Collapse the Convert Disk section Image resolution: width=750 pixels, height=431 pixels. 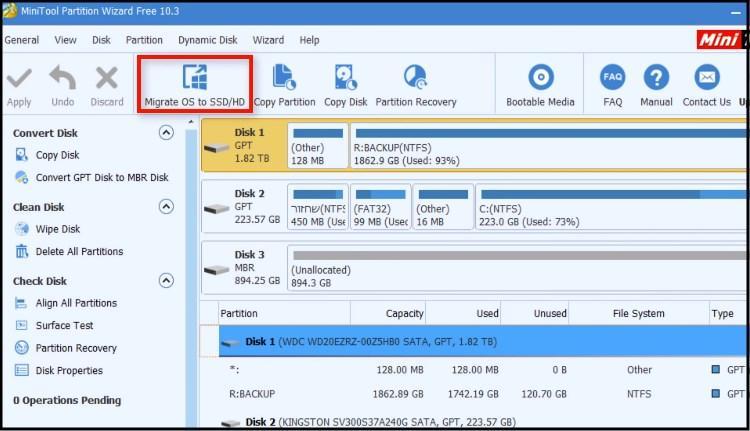click(166, 133)
